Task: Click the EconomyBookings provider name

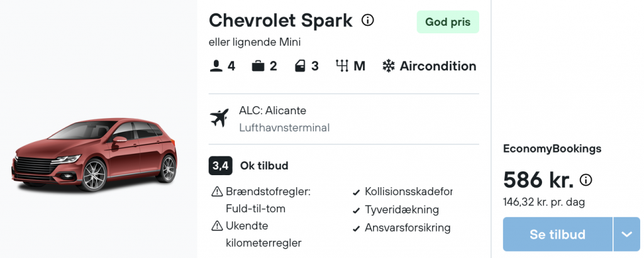Action: pos(552,149)
